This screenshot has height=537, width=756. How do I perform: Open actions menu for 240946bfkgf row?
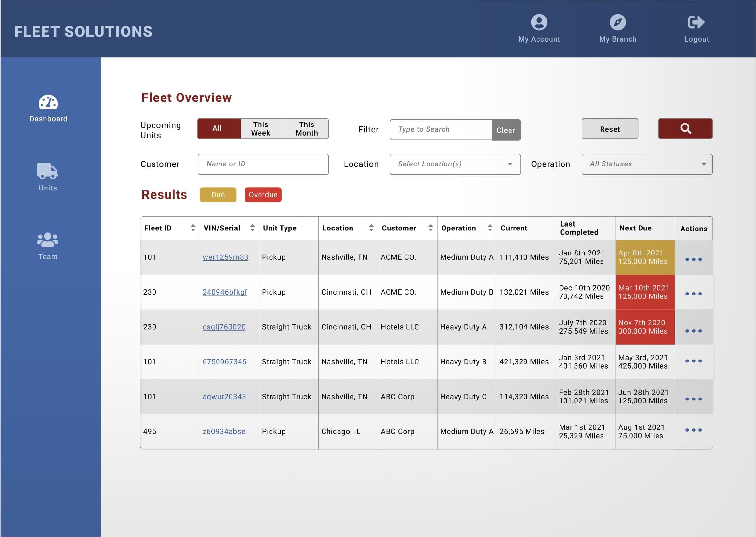694,294
